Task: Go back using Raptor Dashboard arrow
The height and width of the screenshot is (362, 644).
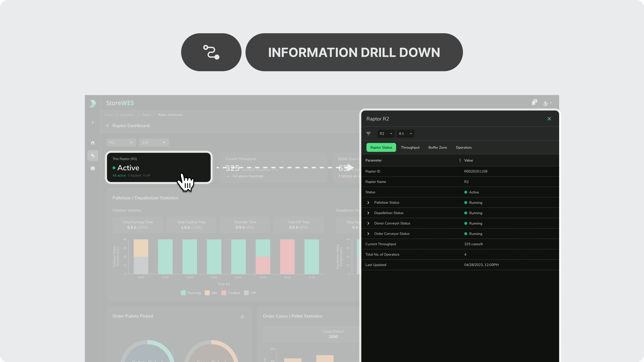Action: (x=108, y=126)
